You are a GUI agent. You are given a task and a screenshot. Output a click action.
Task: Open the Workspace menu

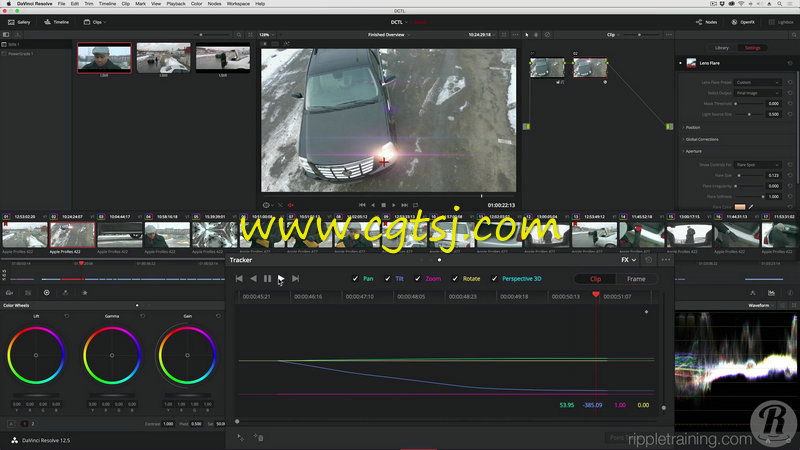(238, 4)
